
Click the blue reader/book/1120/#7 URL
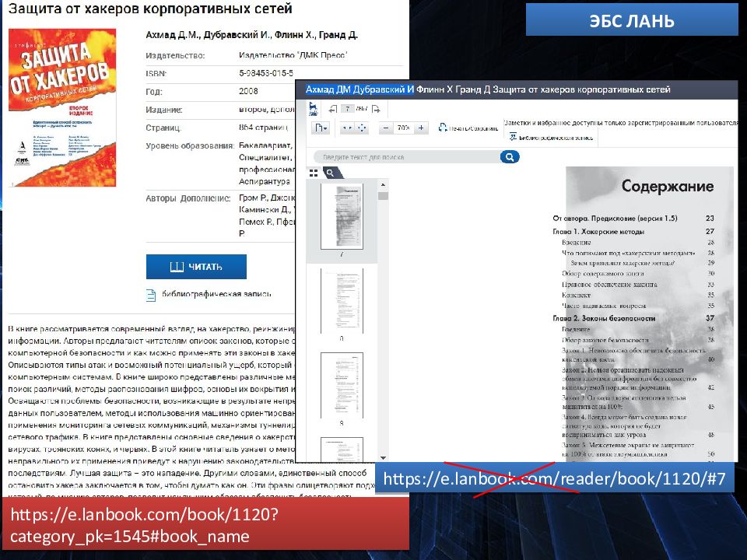555,478
